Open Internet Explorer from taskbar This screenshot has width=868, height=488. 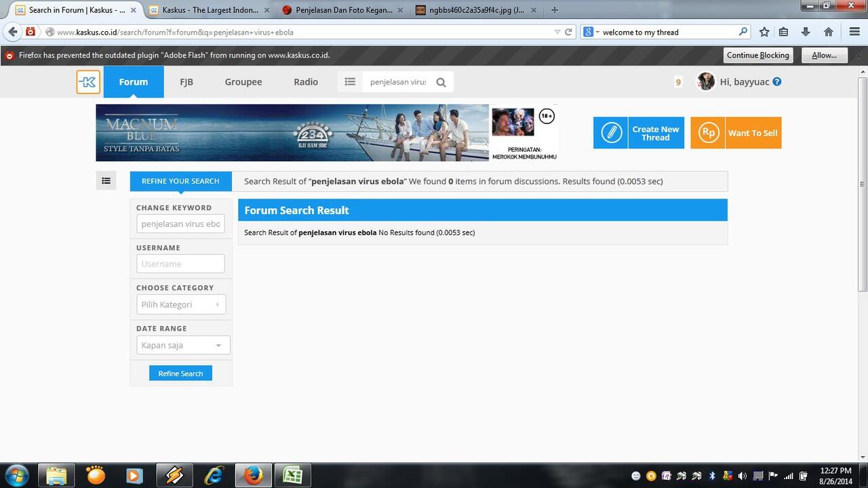tap(213, 475)
